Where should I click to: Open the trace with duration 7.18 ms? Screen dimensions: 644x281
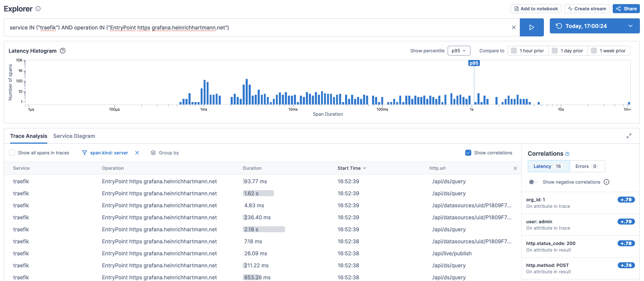(263, 241)
